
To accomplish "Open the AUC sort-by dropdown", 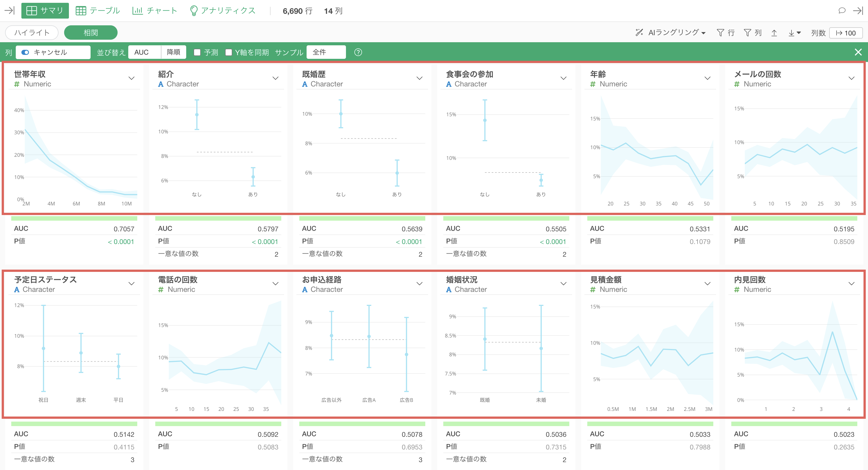I will coord(145,52).
